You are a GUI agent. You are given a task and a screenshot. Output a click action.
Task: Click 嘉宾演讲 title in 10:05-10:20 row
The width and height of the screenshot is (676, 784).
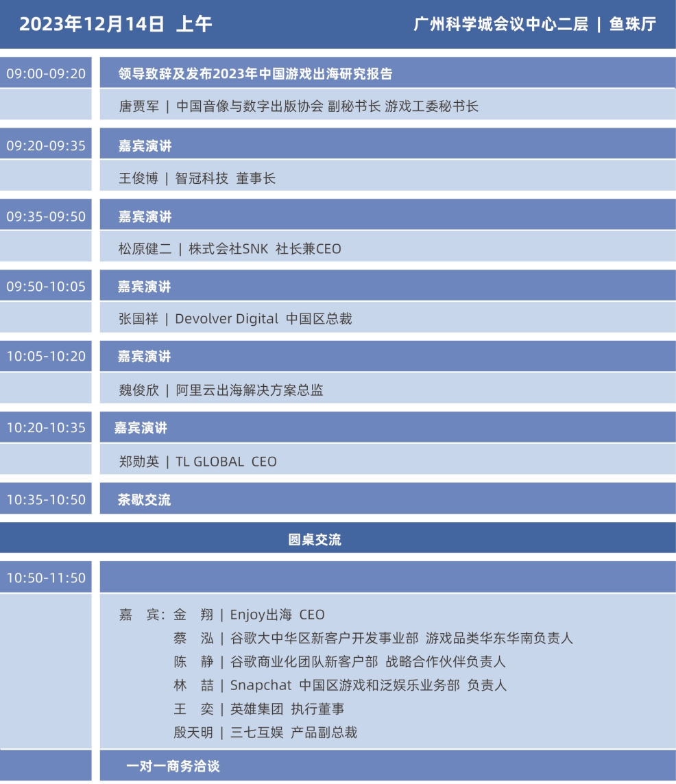pos(145,357)
